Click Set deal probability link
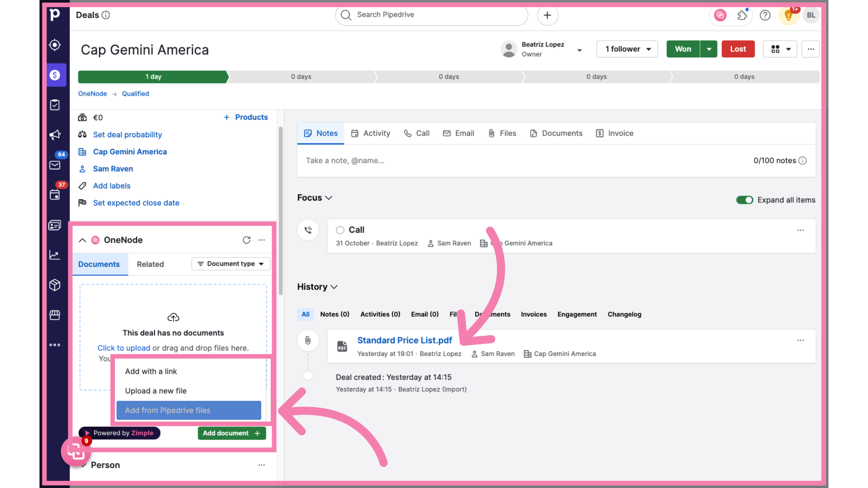 127,135
